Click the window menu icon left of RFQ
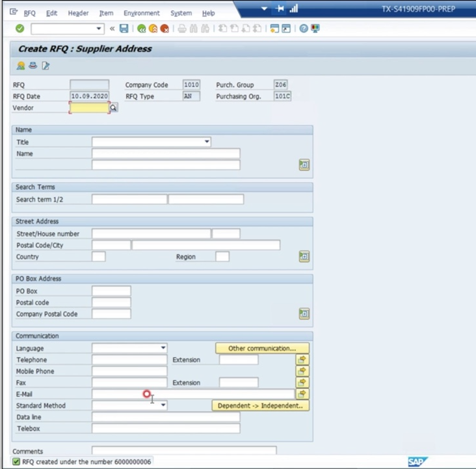The width and height of the screenshot is (476, 469). click(14, 12)
